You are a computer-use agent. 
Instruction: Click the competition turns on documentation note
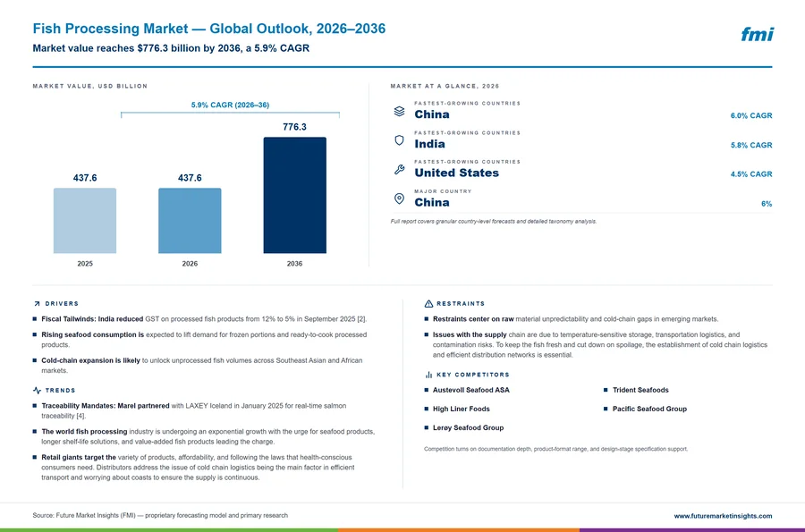(x=555, y=449)
